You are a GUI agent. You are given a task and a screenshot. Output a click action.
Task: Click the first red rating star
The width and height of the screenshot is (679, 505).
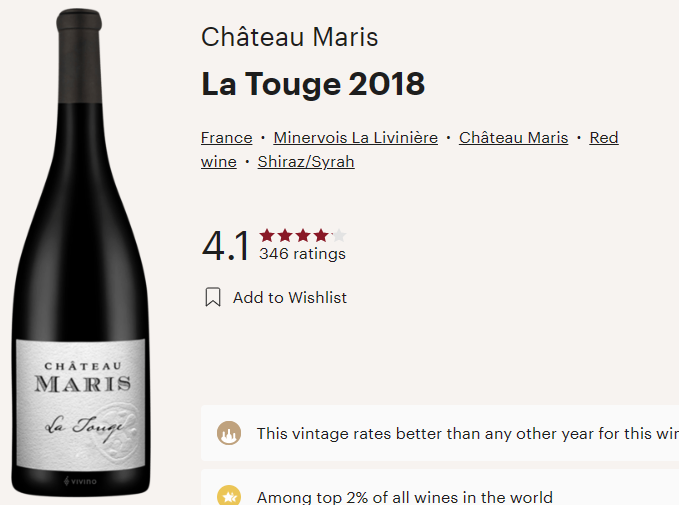point(267,235)
